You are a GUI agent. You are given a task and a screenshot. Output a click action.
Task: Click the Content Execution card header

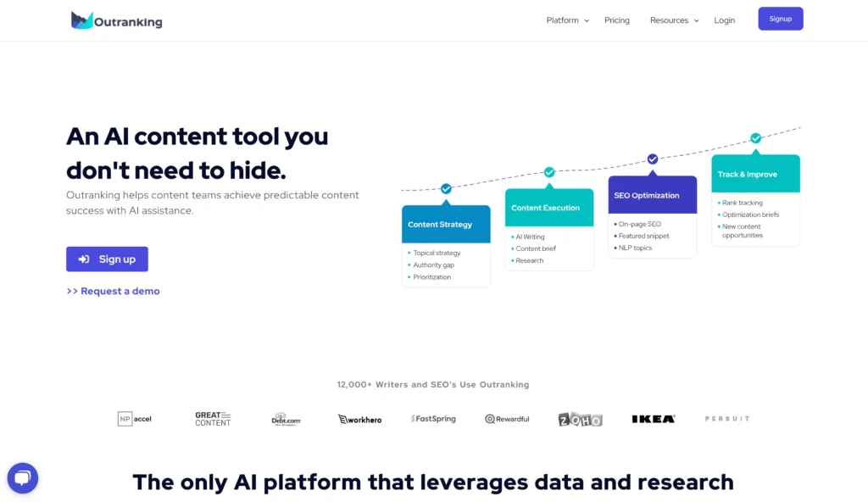[549, 207]
